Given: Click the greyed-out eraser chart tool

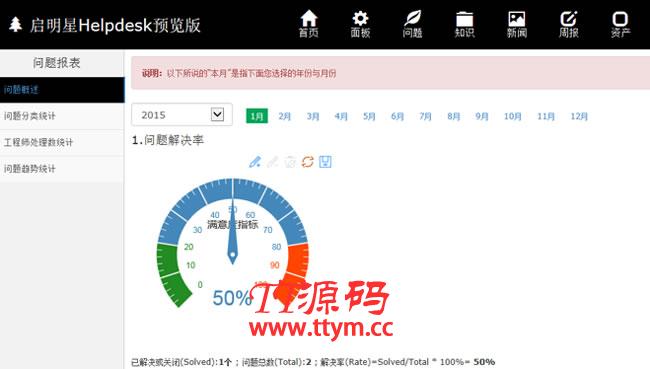Looking at the screenshot, I should [x=272, y=162].
